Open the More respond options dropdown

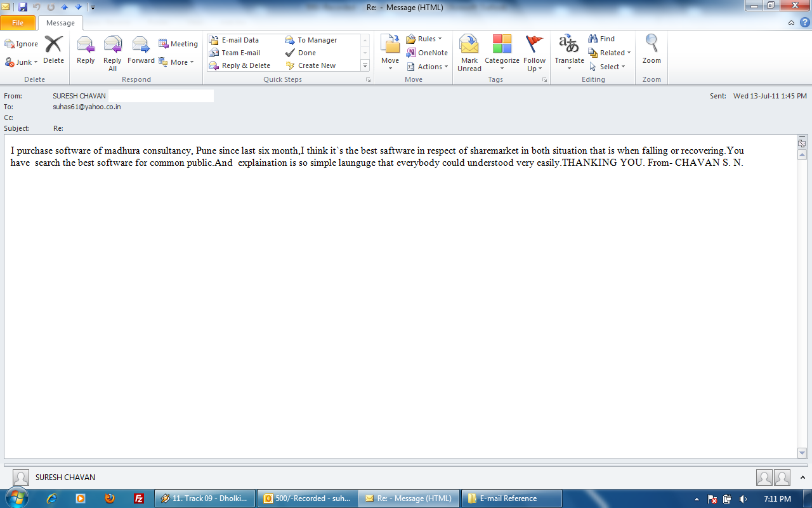pos(176,62)
